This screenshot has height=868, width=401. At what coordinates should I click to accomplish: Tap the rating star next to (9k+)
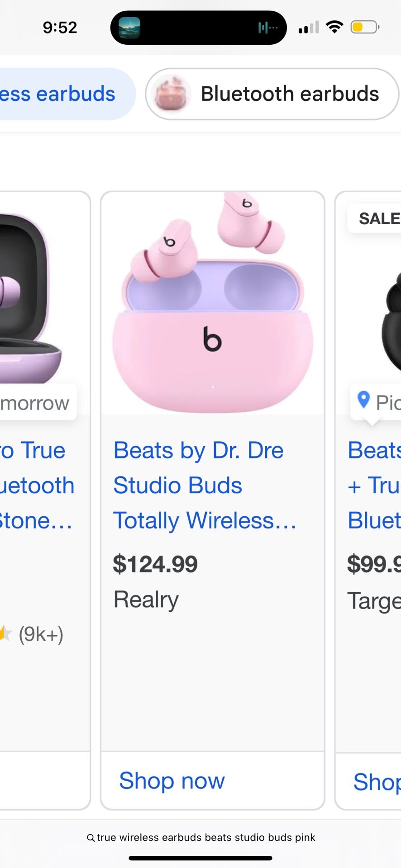coord(5,633)
